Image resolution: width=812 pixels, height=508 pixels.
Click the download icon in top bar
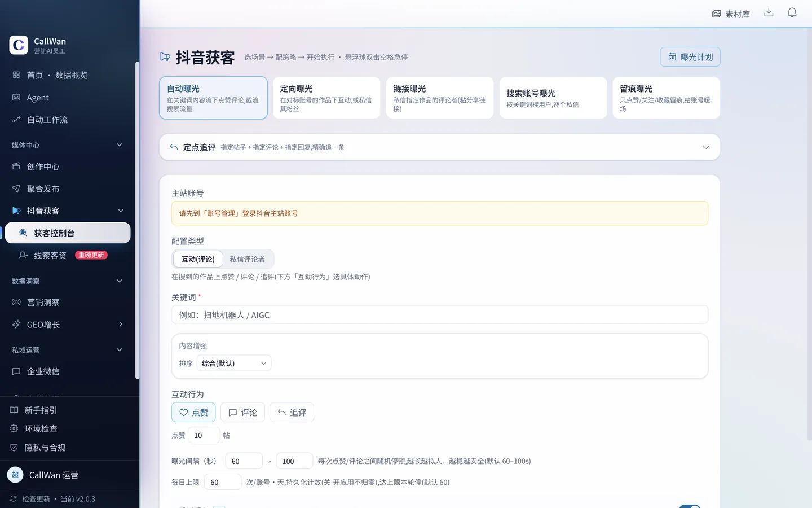769,12
